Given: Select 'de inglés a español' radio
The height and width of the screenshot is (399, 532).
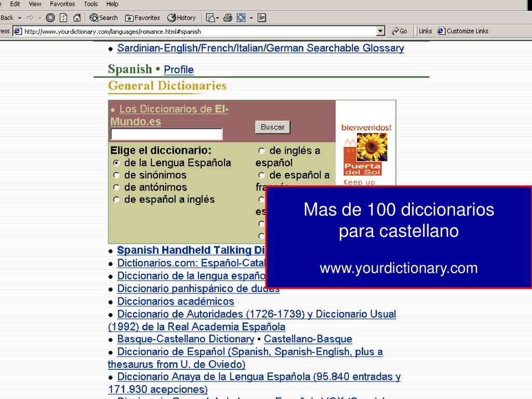Looking at the screenshot, I should click(262, 151).
